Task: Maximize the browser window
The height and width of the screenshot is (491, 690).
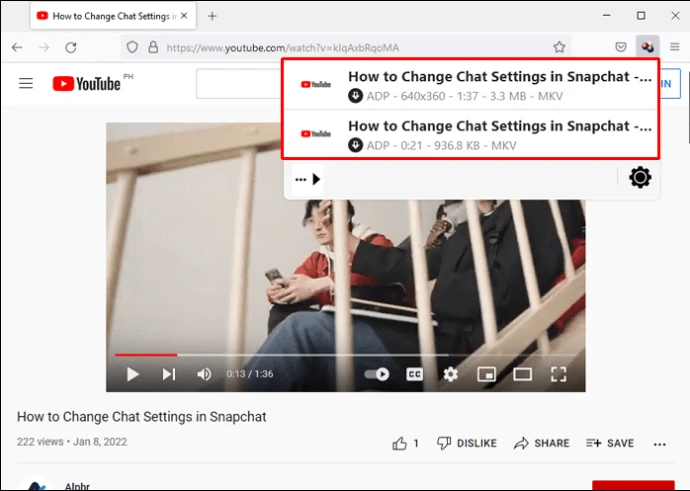Action: (x=641, y=15)
